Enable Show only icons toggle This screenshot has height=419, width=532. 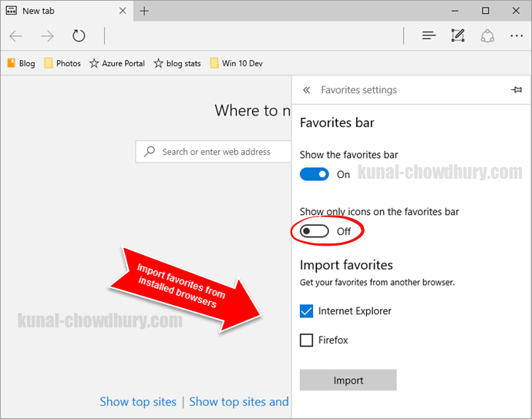coord(314,231)
